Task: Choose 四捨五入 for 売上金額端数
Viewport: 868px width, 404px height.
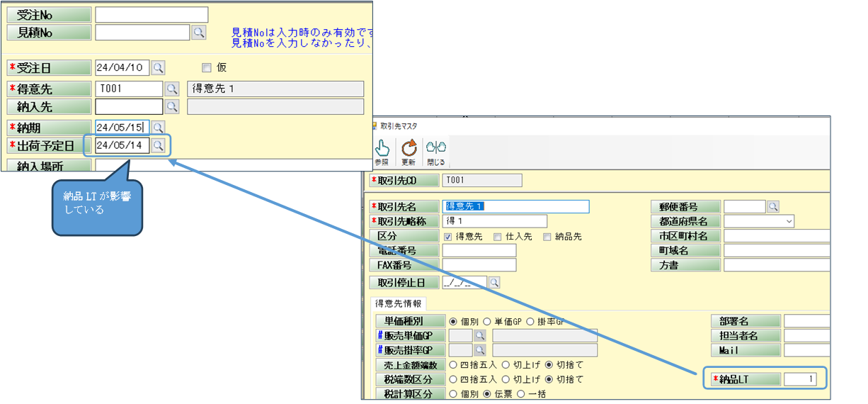Action: pos(454,364)
